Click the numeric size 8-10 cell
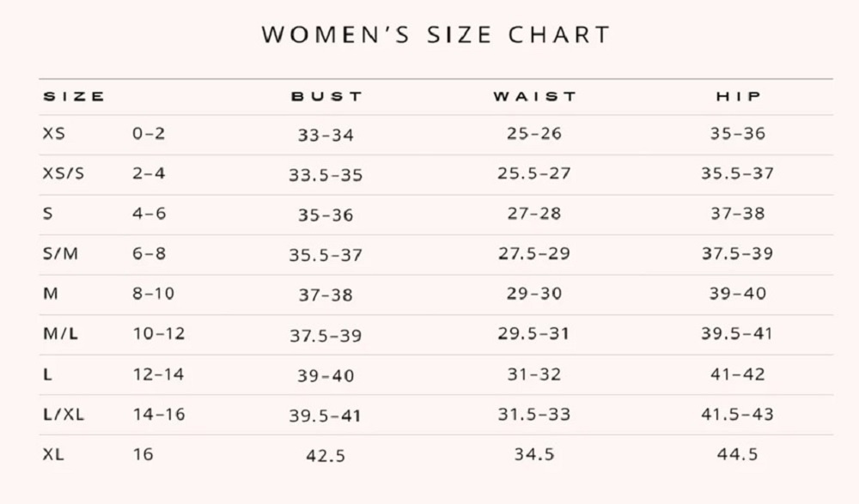Image resolution: width=859 pixels, height=504 pixels. click(154, 294)
